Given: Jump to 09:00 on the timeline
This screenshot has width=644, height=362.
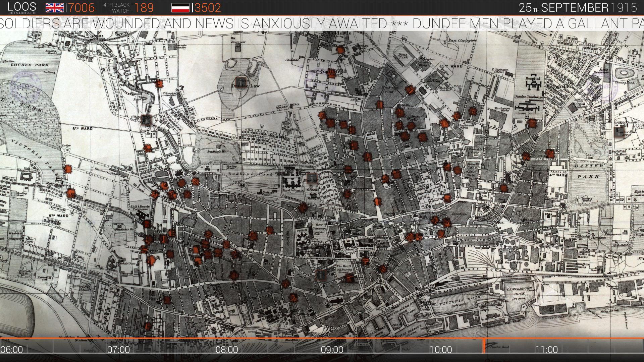Looking at the screenshot, I should [x=332, y=350].
